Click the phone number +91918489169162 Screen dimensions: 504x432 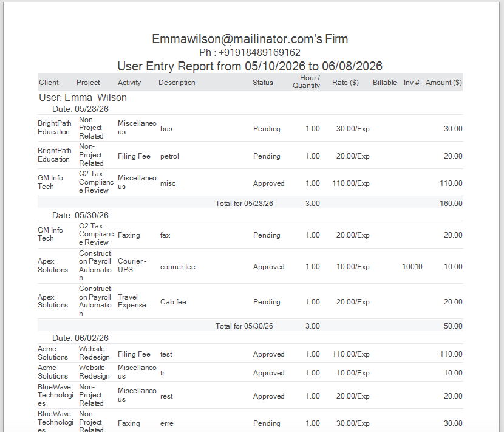click(259, 52)
